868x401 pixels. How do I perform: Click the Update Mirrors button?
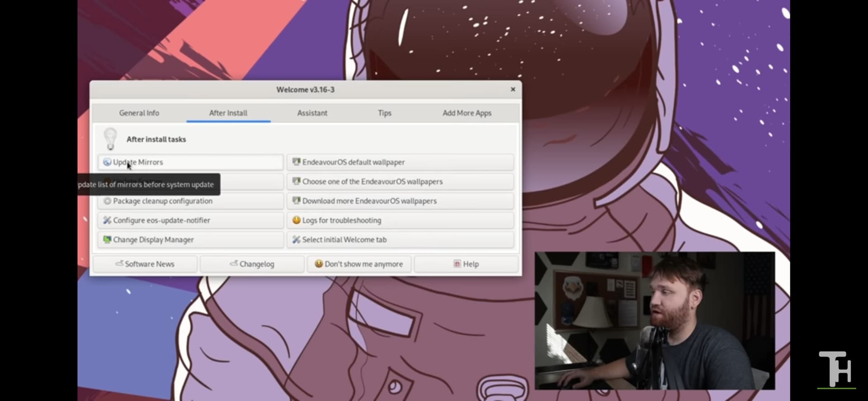[190, 162]
